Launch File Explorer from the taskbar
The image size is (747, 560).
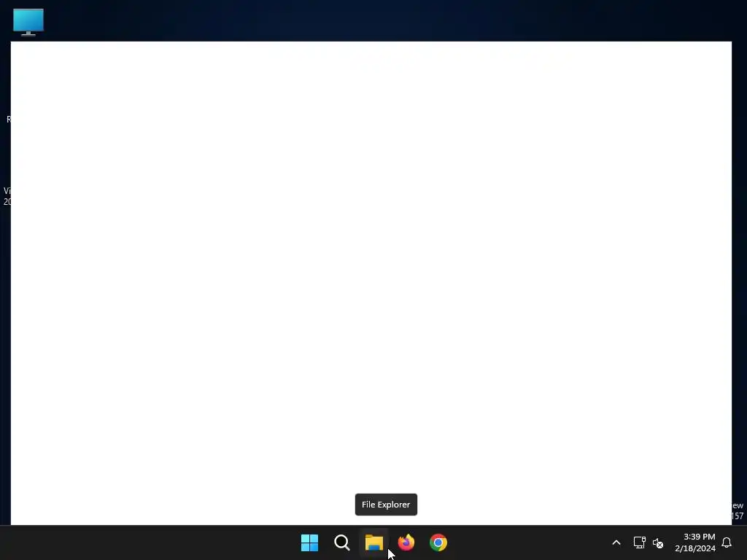point(374,542)
